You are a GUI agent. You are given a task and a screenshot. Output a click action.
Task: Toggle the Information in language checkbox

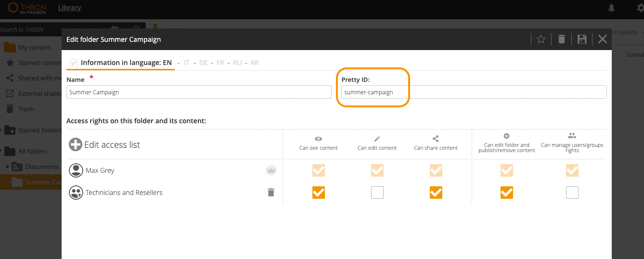[74, 63]
